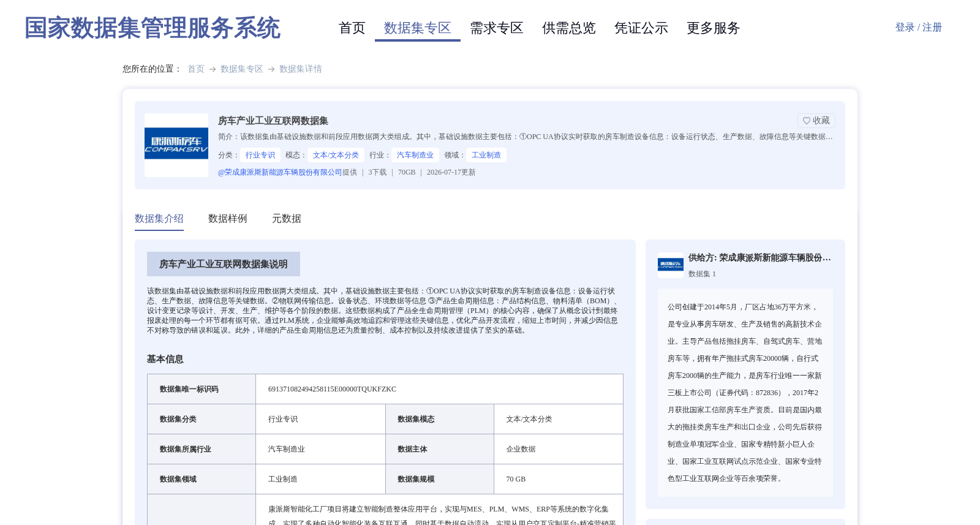980x525 pixels.
Task: Click 数据集领域 table label cell
Action: tap(202, 479)
